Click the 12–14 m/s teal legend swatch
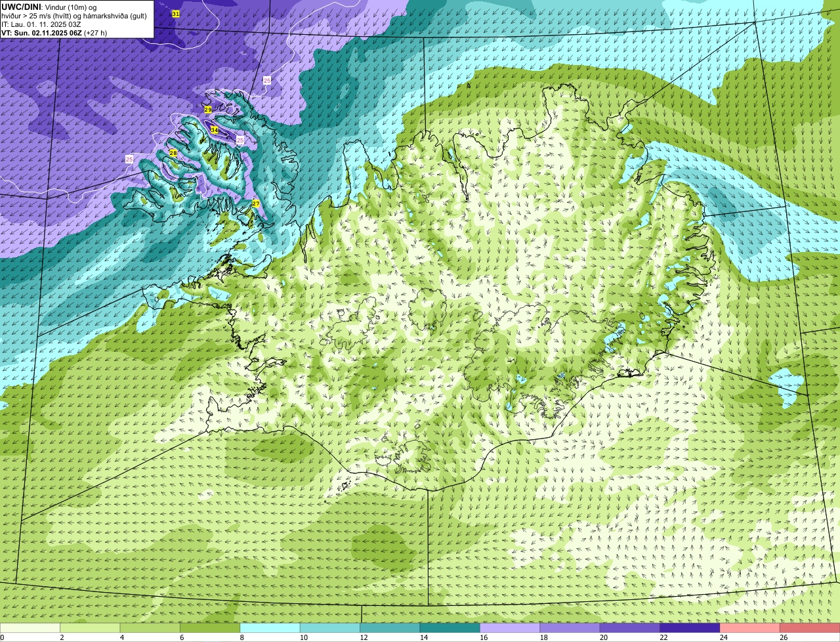 click(x=390, y=628)
